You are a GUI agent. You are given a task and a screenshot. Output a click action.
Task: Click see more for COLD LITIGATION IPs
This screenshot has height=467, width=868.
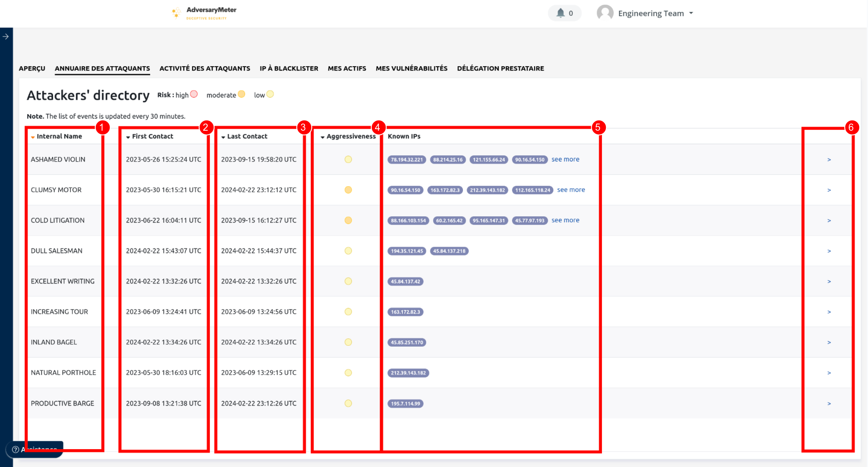click(x=565, y=220)
